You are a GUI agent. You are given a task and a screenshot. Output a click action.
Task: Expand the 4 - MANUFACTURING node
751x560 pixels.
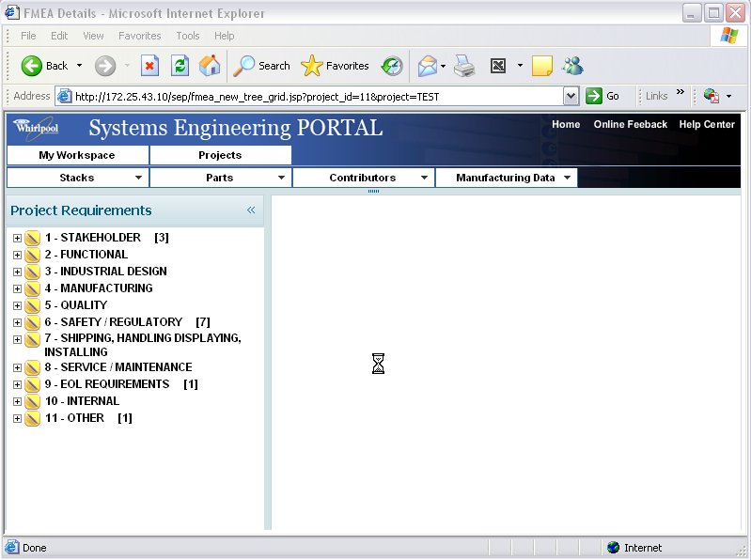(17, 288)
